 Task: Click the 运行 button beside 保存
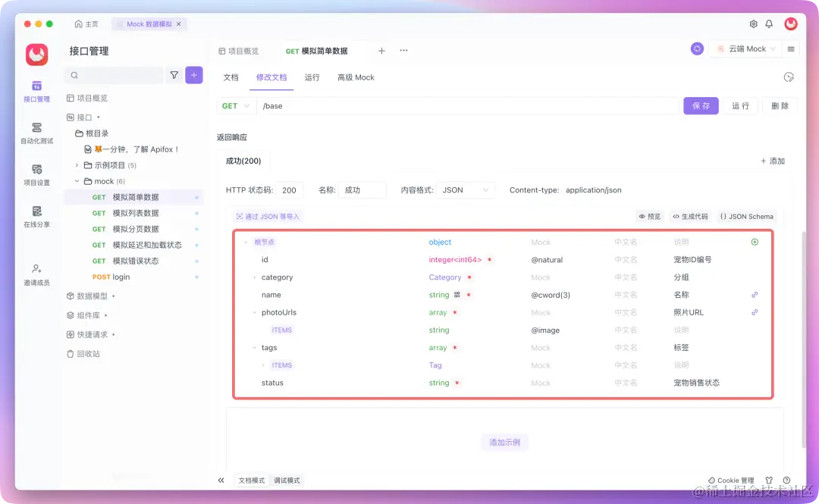pyautogui.click(x=740, y=106)
